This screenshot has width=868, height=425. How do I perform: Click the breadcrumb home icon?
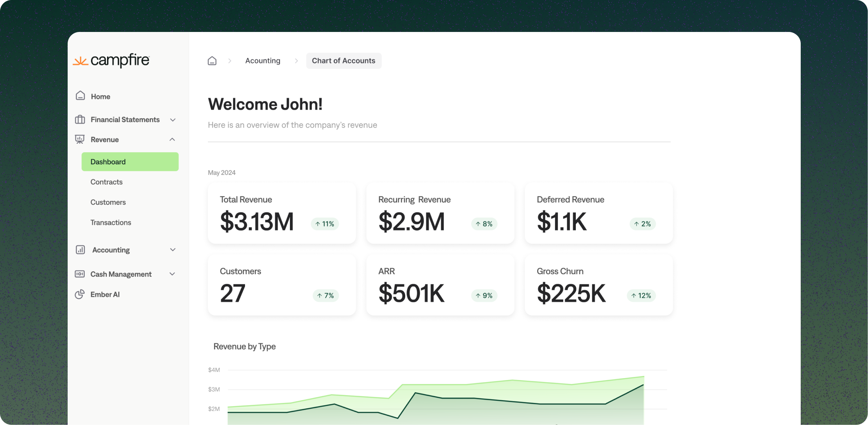[212, 61]
